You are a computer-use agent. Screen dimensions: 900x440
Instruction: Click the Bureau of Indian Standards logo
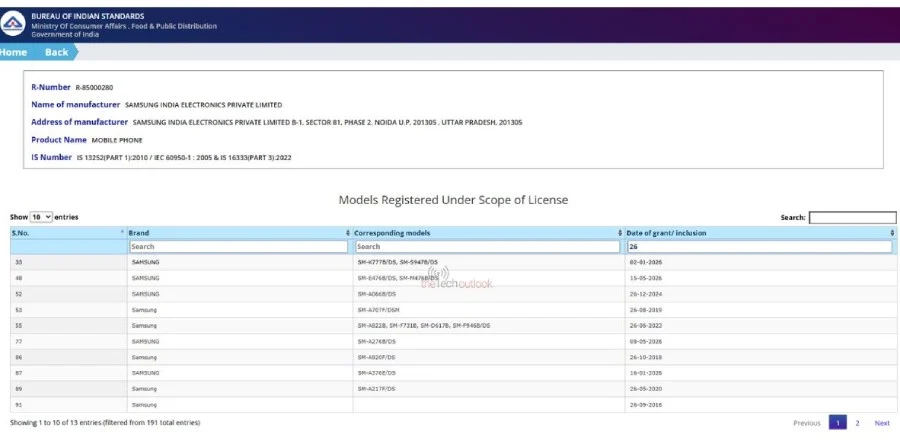pyautogui.click(x=12, y=24)
